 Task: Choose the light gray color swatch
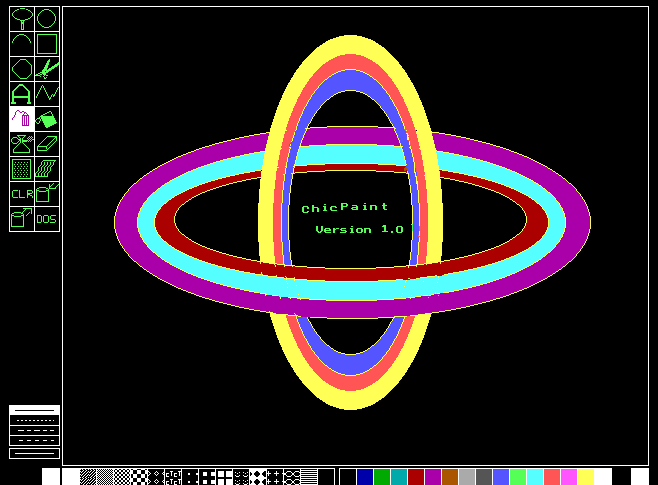pos(467,477)
